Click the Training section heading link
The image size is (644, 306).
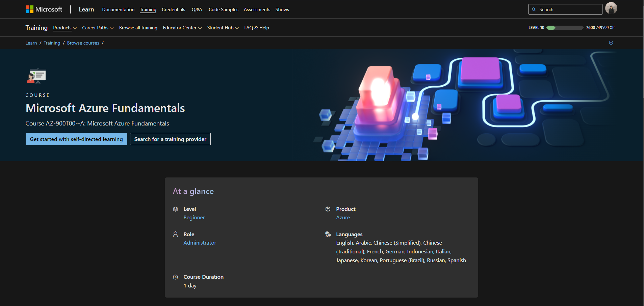coord(36,28)
